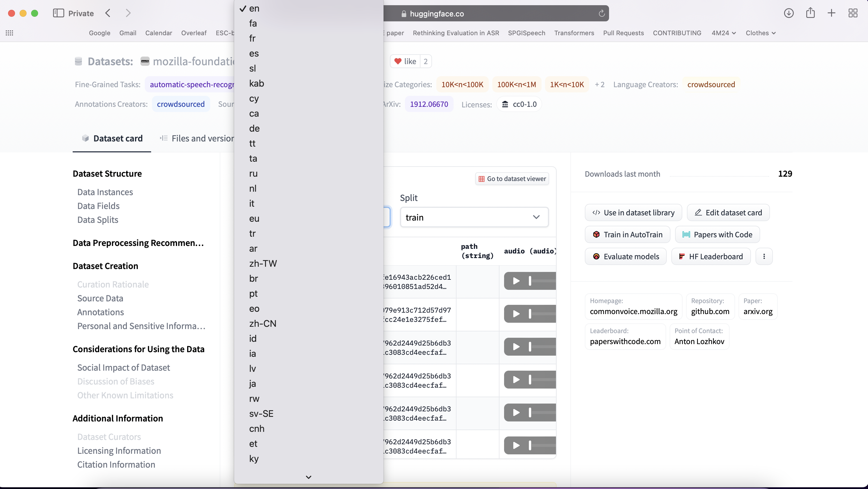The image size is (868, 489).
Task: Go to Citation Information section
Action: tap(116, 464)
